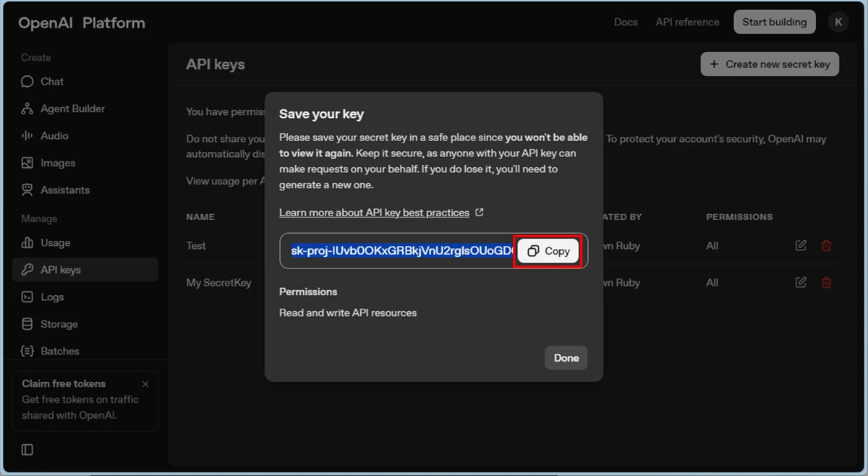
Task: Click Done in Save your key dialog
Action: point(566,358)
